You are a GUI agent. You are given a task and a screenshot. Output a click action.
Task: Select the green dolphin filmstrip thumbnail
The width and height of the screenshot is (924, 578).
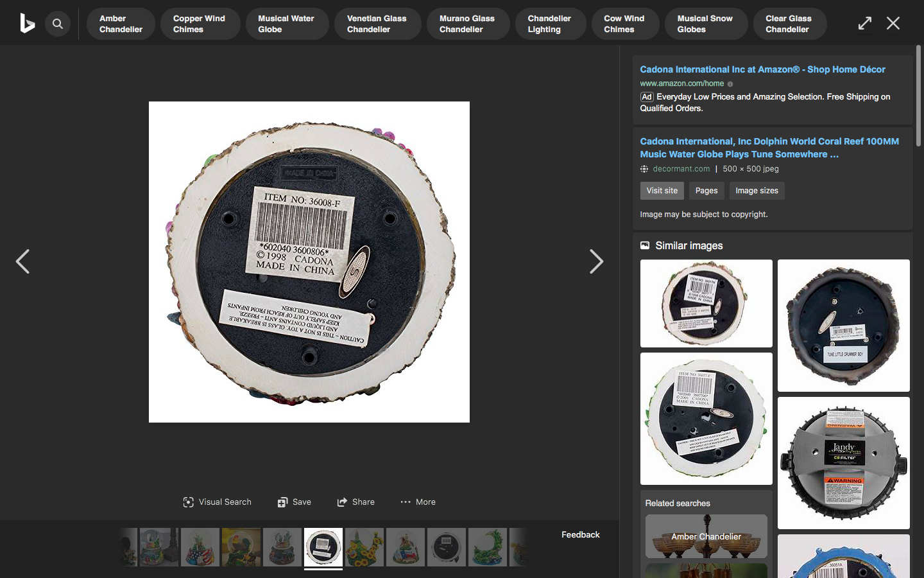click(x=488, y=547)
